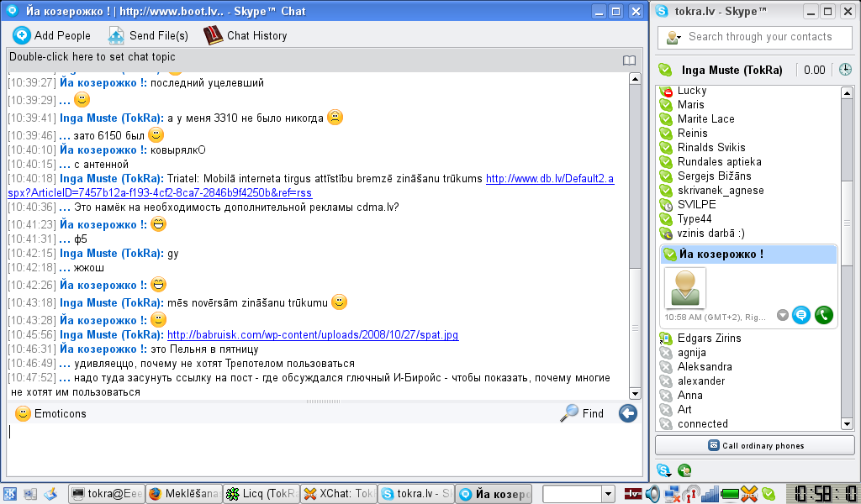861x504 pixels.
Task: Switch to tokra.lv Skype taskbar item
Action: click(417, 494)
